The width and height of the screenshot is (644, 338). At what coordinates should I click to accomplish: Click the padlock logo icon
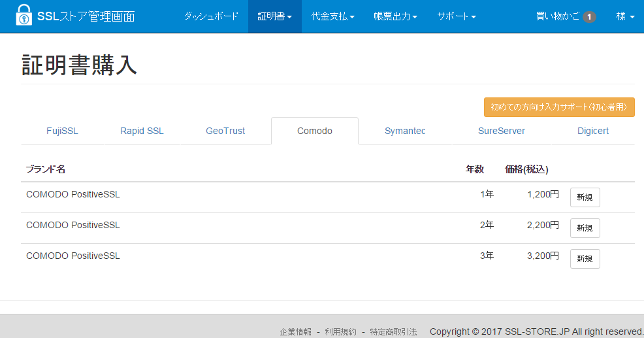(24, 15)
